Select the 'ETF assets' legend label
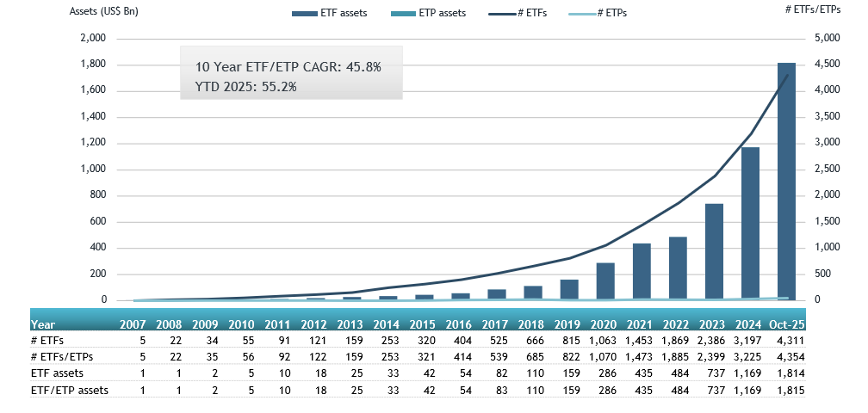This screenshot has width=868, height=413. [344, 13]
